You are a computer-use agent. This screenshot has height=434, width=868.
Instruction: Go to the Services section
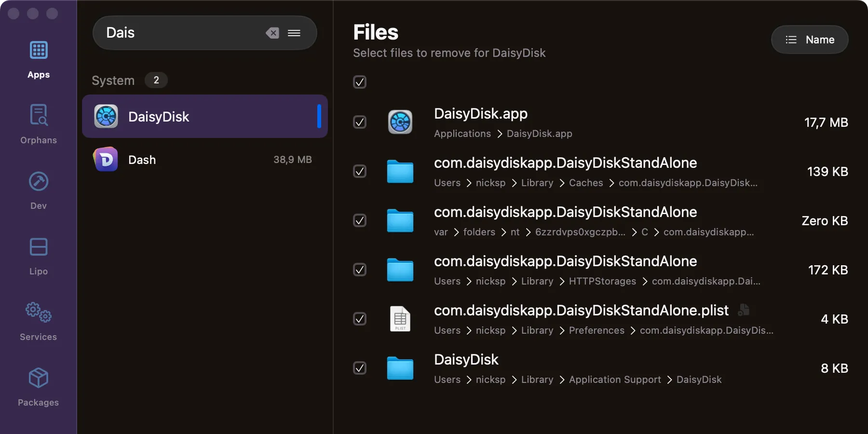tap(39, 322)
